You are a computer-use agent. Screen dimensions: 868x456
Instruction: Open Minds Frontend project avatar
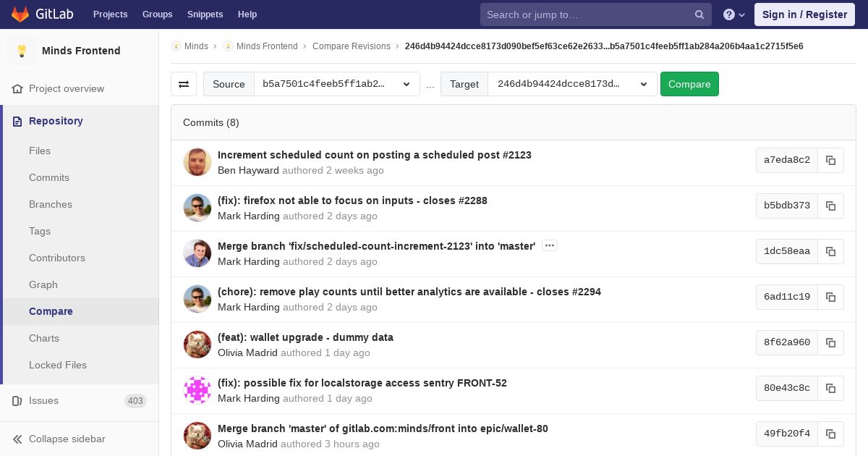tap(22, 51)
